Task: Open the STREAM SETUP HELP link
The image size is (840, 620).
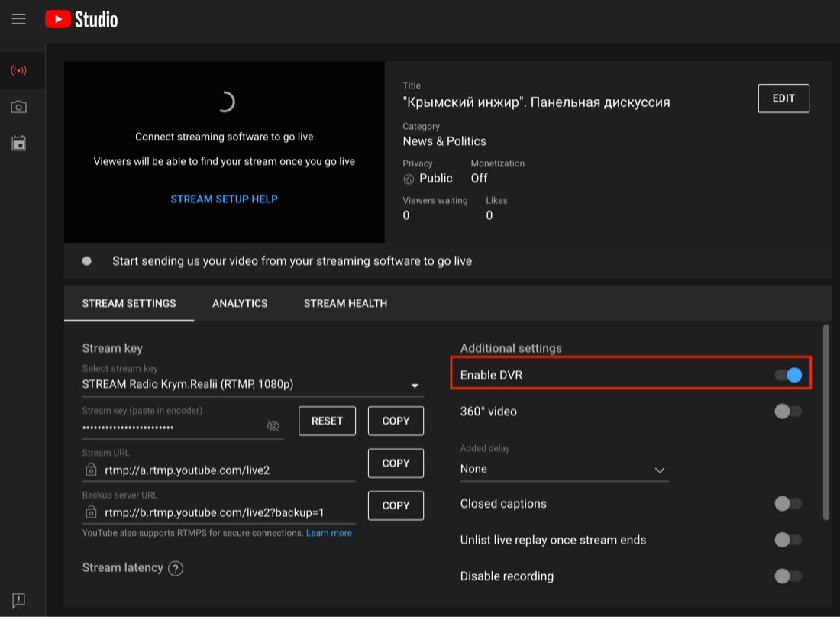Action: pyautogui.click(x=224, y=199)
